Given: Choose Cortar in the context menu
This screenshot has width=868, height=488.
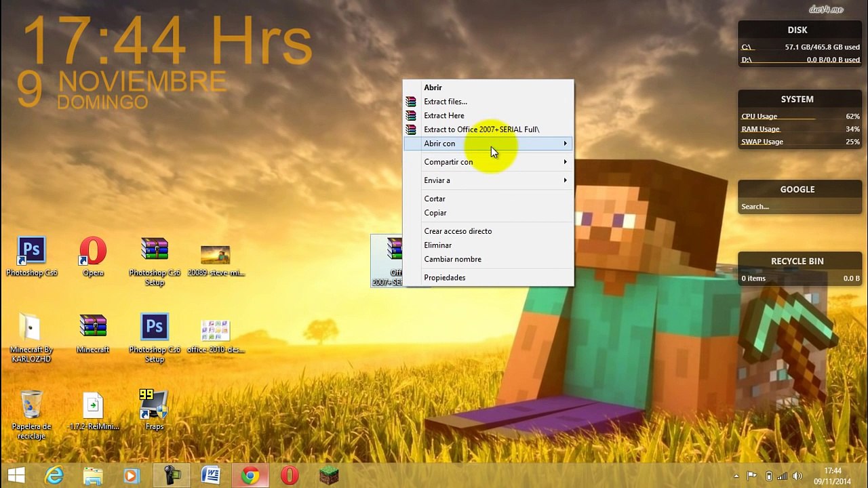Looking at the screenshot, I should (488, 199).
